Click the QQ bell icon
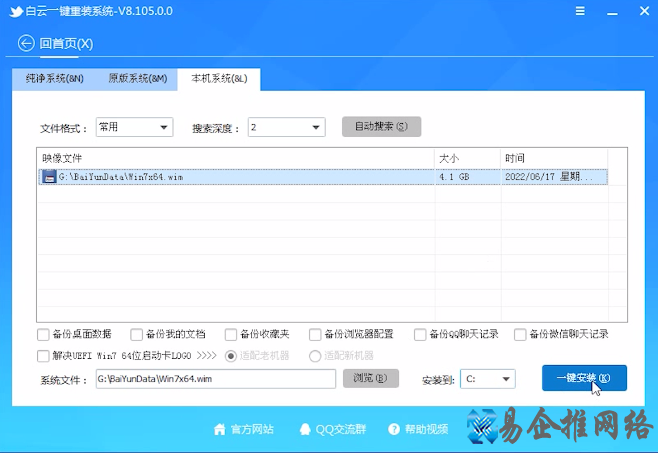This screenshot has width=658, height=453. [x=305, y=429]
